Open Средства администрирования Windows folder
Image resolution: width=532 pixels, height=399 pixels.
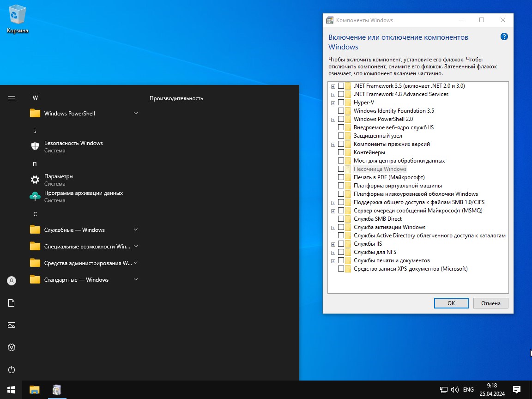[x=83, y=263]
